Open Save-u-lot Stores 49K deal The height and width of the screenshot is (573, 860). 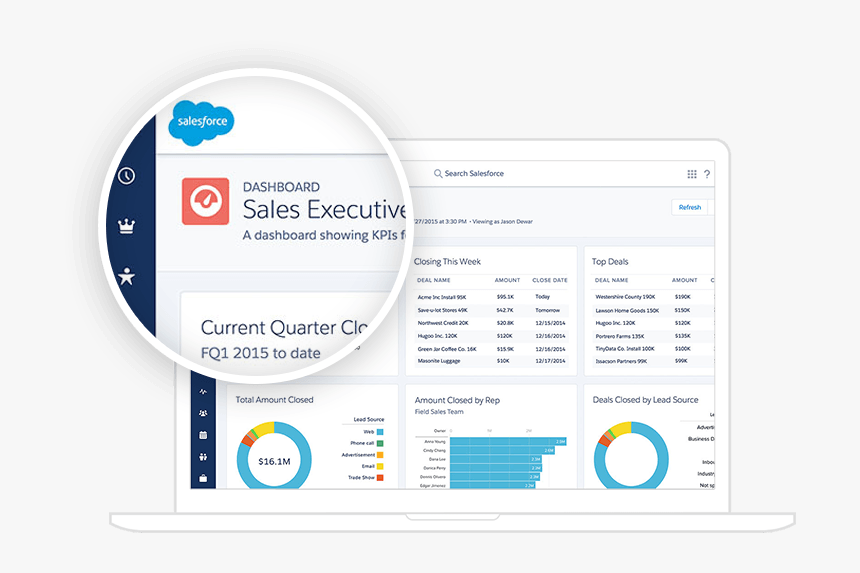443,310
